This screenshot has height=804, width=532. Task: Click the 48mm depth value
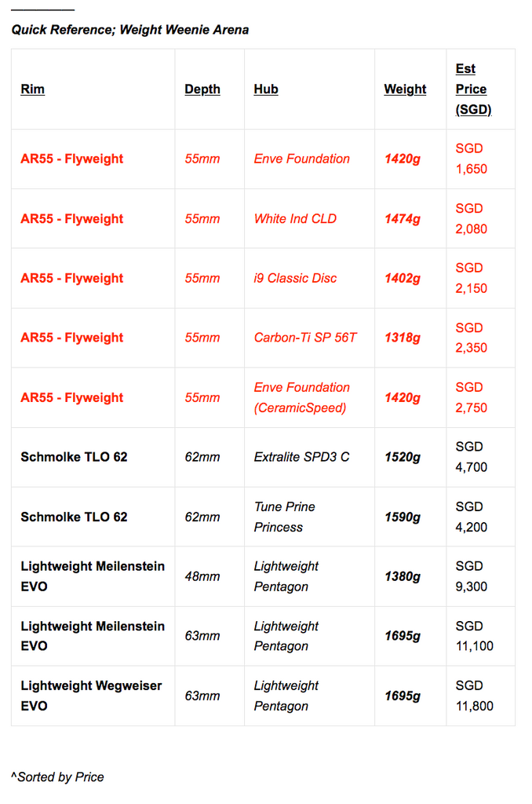202,577
